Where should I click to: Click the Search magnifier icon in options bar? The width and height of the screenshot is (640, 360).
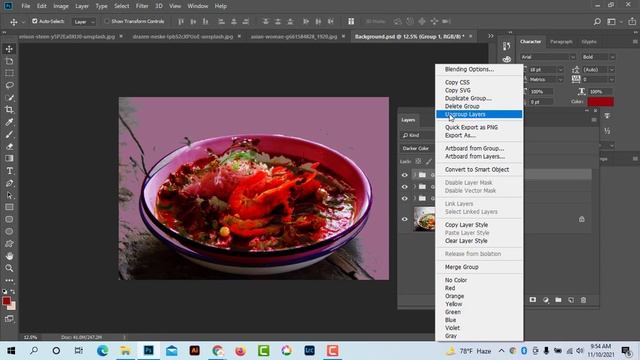coord(597,22)
